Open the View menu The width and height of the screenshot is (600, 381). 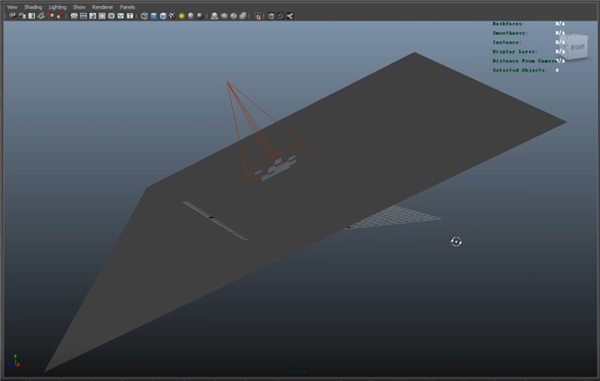(12, 7)
